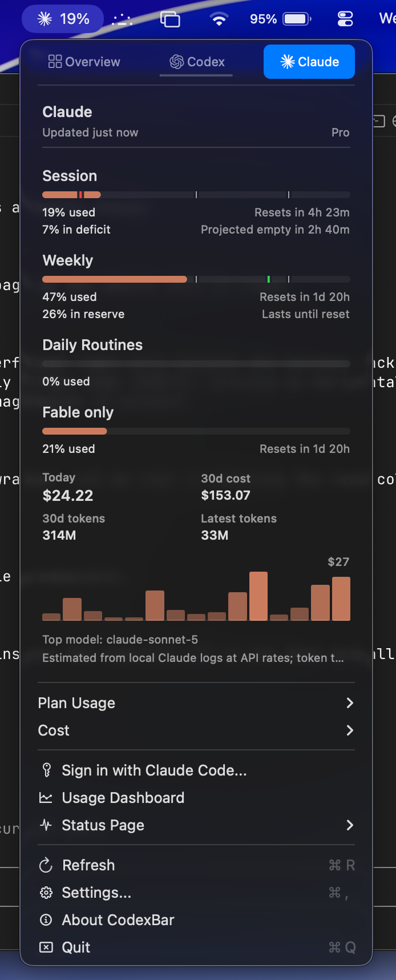Viewport: 396px width, 980px height.
Task: Click the loading dots menu bar icon
Action: (122, 19)
